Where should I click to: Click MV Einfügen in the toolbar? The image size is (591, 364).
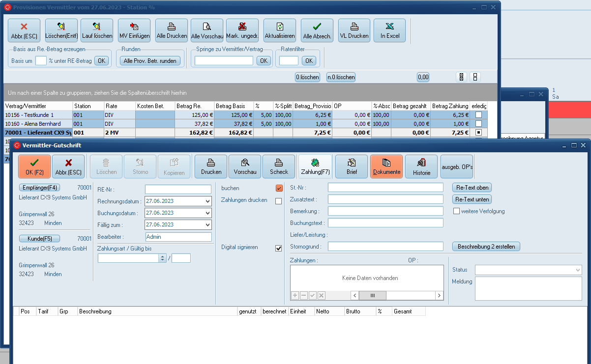tap(134, 30)
